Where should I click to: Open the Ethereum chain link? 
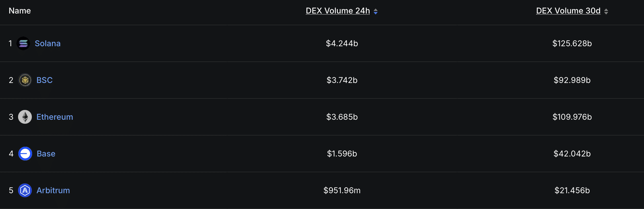pos(55,117)
